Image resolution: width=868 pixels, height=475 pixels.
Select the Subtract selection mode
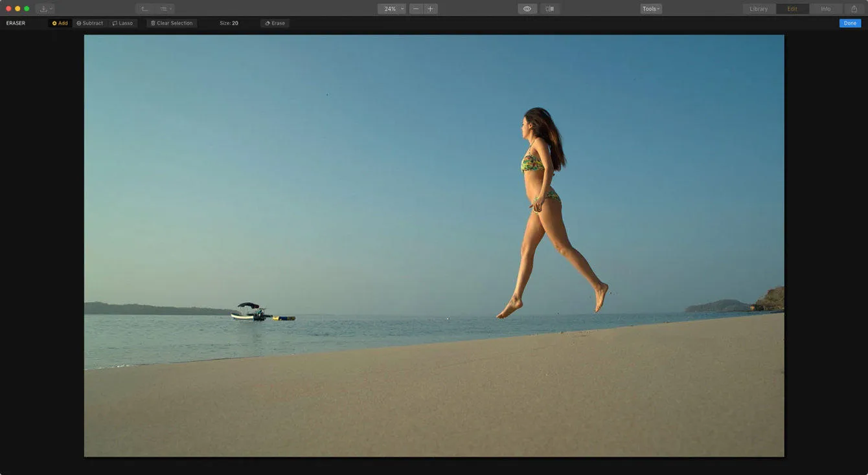(90, 23)
